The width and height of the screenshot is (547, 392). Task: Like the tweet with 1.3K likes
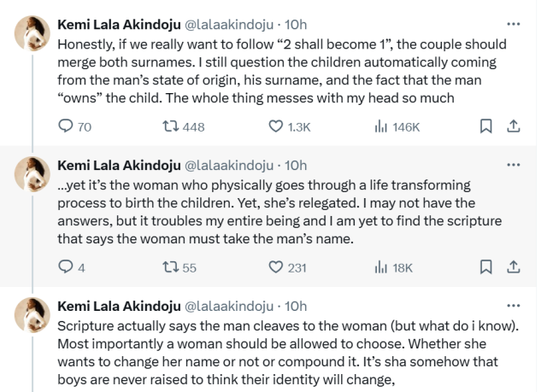click(276, 126)
